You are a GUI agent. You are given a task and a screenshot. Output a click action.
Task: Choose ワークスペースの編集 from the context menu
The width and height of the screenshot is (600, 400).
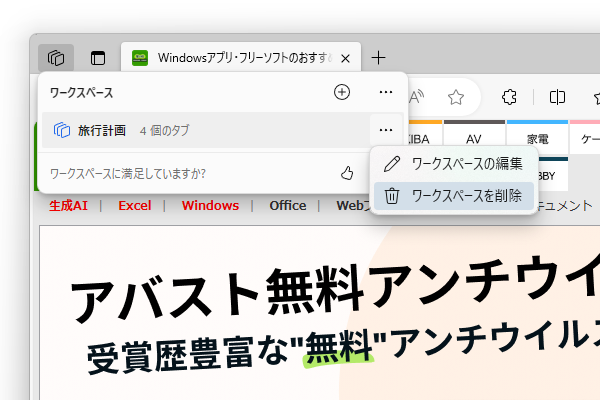click(x=453, y=164)
